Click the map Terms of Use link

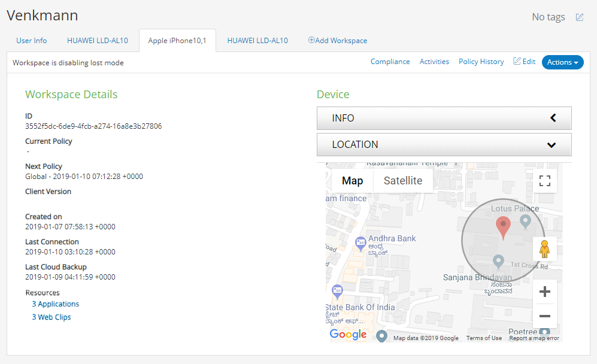[484, 338]
